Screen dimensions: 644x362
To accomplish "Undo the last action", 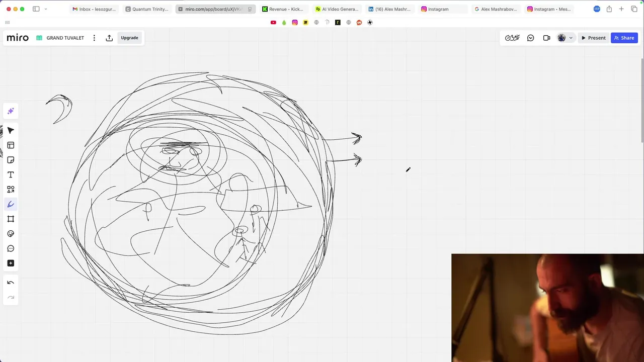I will [x=11, y=283].
